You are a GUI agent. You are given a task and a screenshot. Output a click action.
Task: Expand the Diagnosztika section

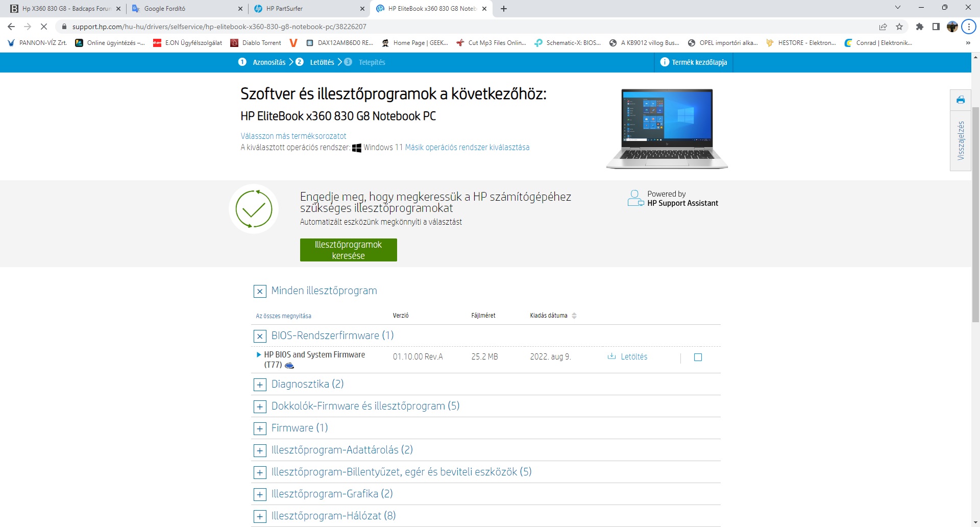260,385
